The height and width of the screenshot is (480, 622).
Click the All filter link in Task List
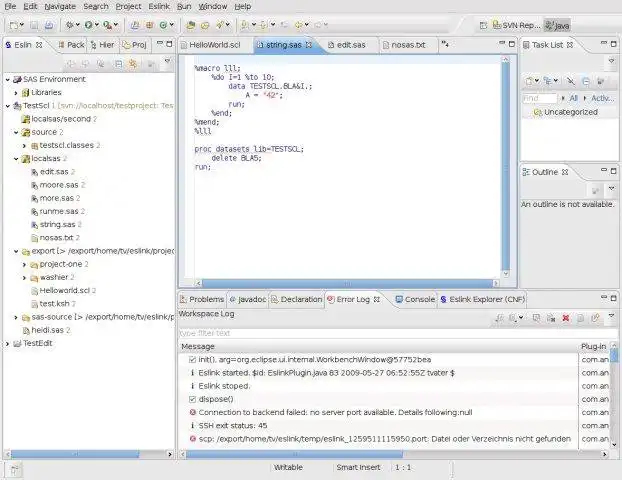pos(573,98)
